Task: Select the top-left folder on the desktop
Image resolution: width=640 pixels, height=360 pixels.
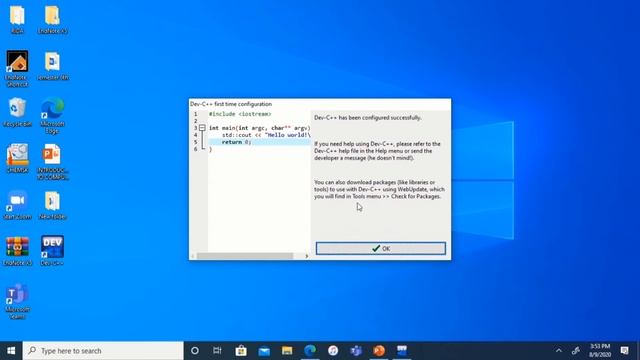Action: click(17, 19)
